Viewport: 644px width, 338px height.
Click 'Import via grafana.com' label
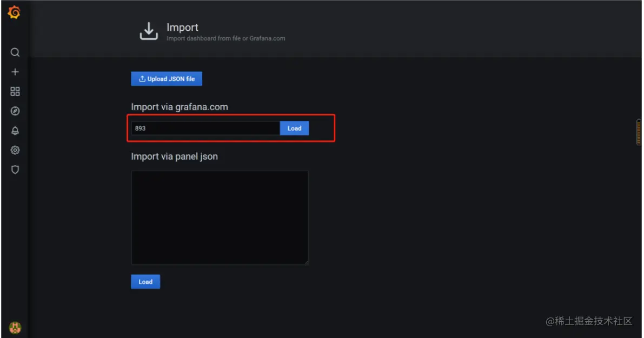[x=180, y=107]
